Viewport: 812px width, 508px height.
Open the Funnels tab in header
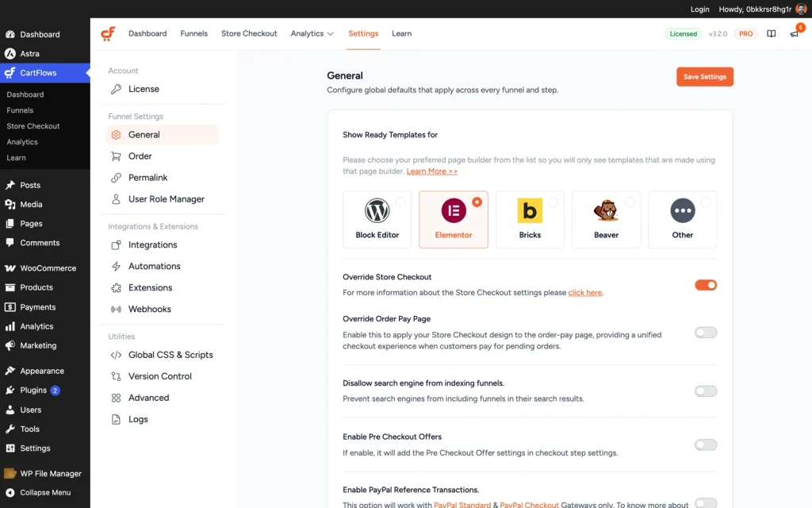[x=193, y=33]
